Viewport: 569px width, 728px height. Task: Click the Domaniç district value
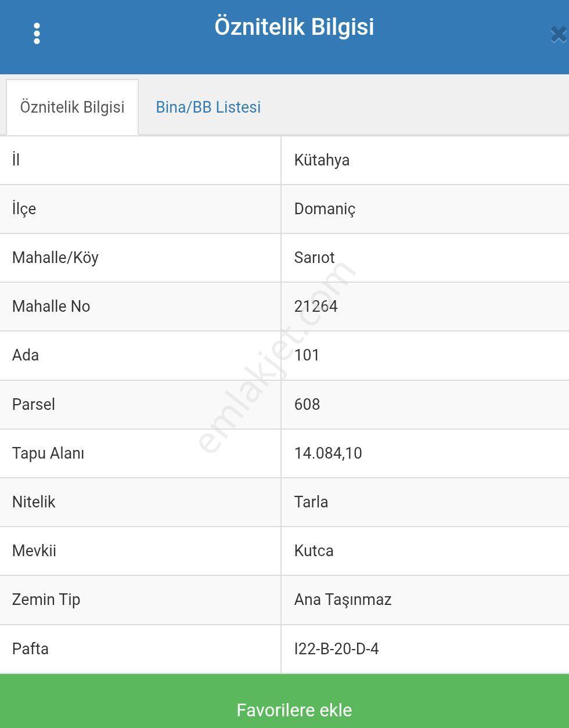325,209
